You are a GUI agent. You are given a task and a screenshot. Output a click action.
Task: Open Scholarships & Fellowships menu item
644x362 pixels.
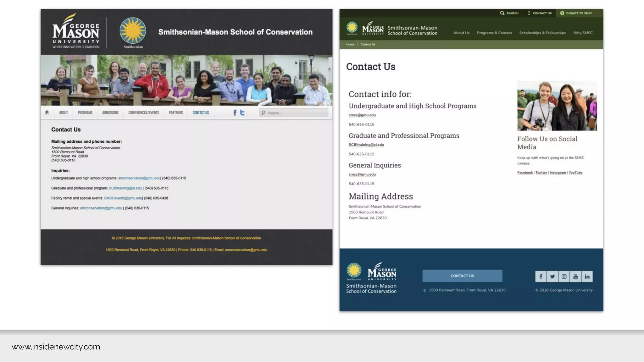point(542,33)
